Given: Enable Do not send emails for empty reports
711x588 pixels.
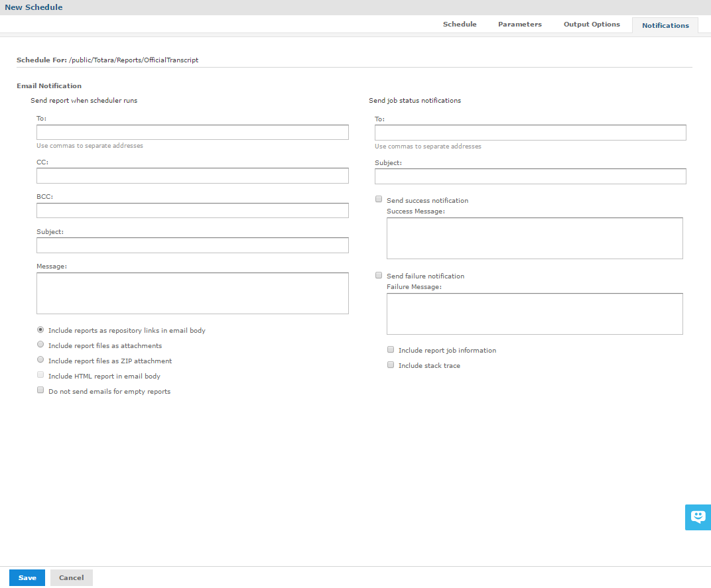Looking at the screenshot, I should (x=40, y=391).
